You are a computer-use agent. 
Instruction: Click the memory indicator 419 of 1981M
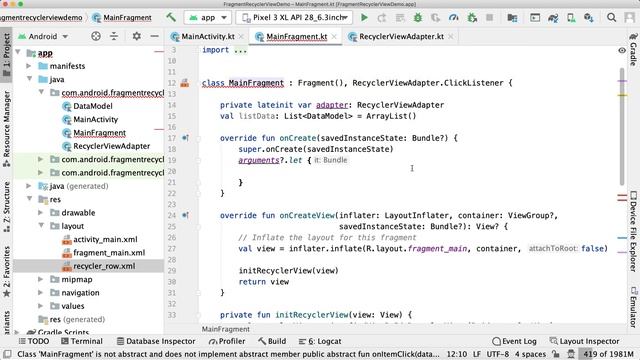(x=609, y=354)
